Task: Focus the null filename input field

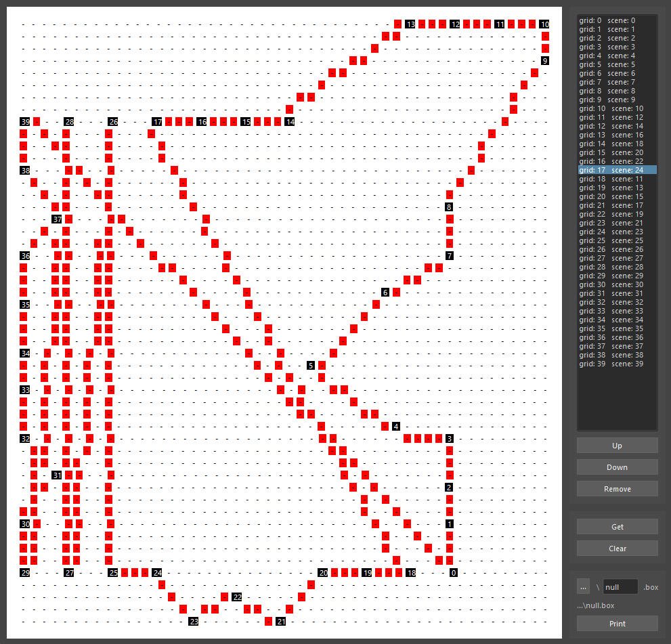Action: [620, 587]
